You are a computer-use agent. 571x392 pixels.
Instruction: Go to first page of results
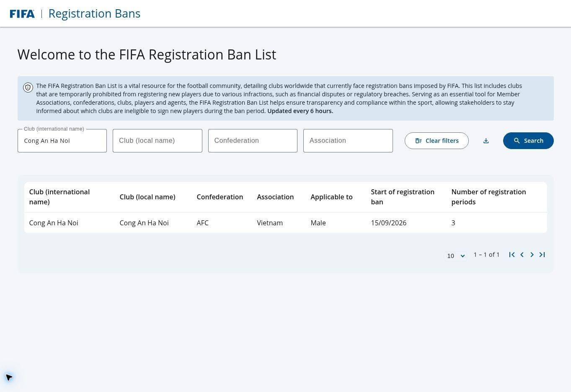point(512,255)
